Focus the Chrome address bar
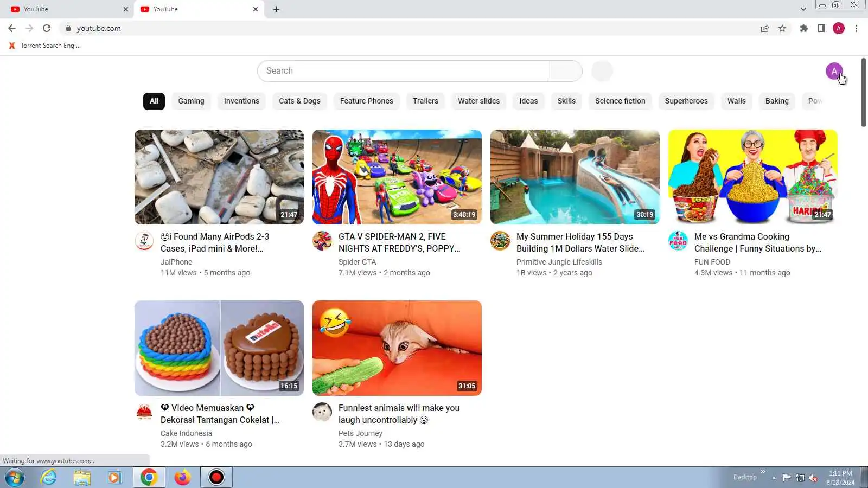The height and width of the screenshot is (488, 868). point(412,28)
